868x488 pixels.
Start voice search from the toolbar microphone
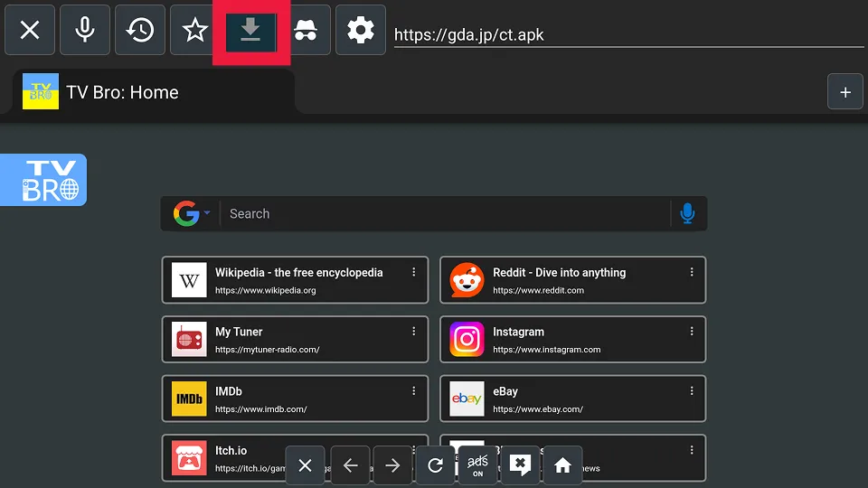[85, 30]
